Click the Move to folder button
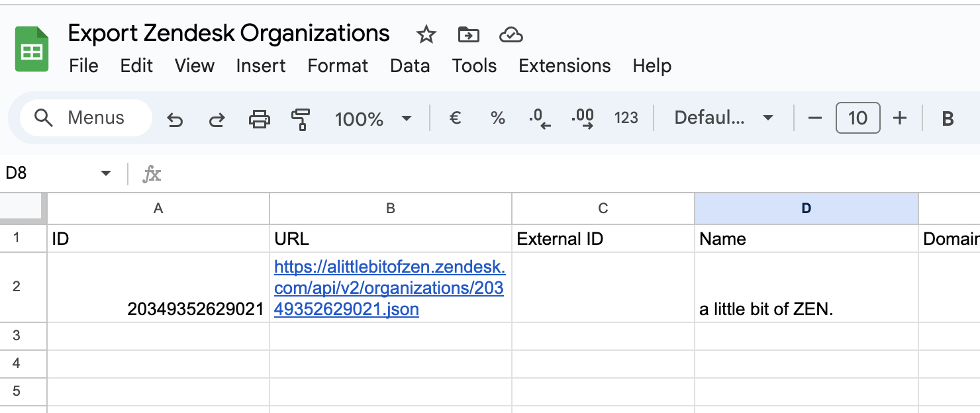 point(469,34)
